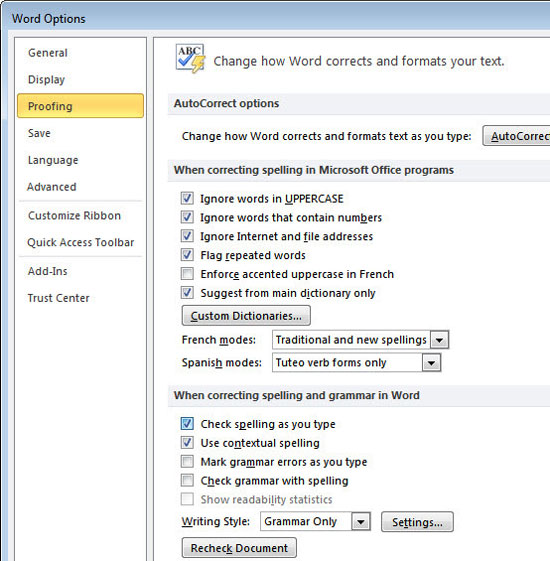Viewport: 550px width, 561px height.
Task: Toggle Suggest from main dictionary only
Action: 187,293
